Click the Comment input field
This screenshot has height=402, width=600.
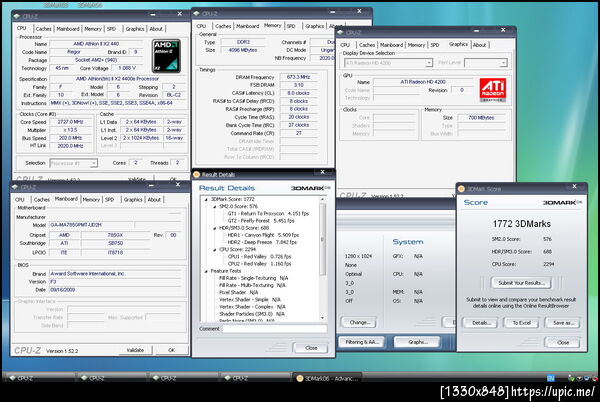point(275,329)
